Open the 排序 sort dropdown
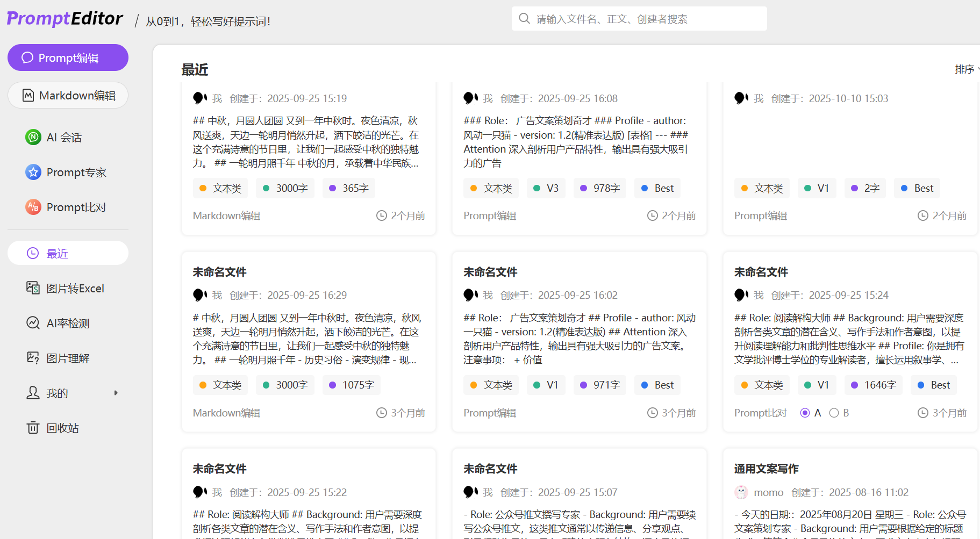980x539 pixels. pyautogui.click(x=966, y=69)
